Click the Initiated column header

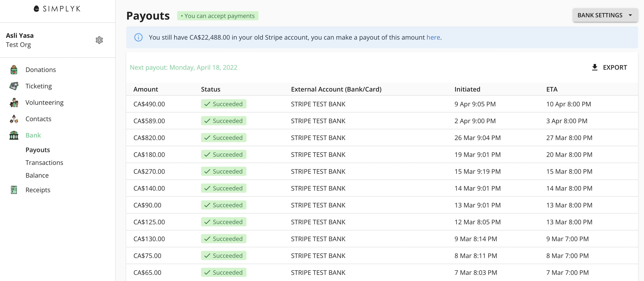pos(468,89)
